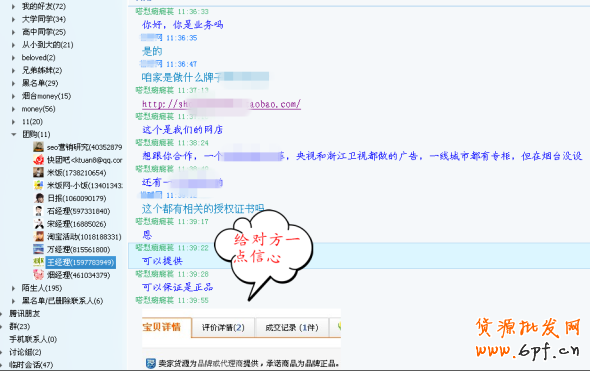Expand 大学同学(34) group
Screen dimensions: 590x372
pyautogui.click(x=14, y=19)
